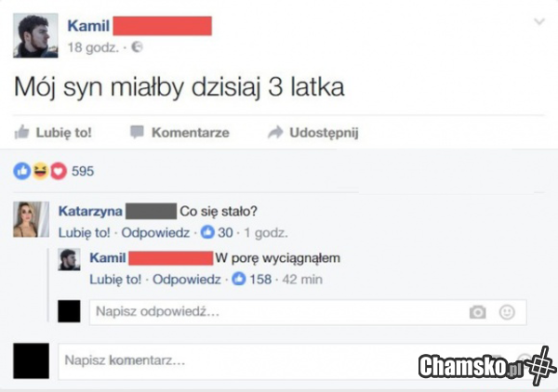Open the 158 likes on Kamil's reply
The width and height of the screenshot is (558, 392).
252,279
